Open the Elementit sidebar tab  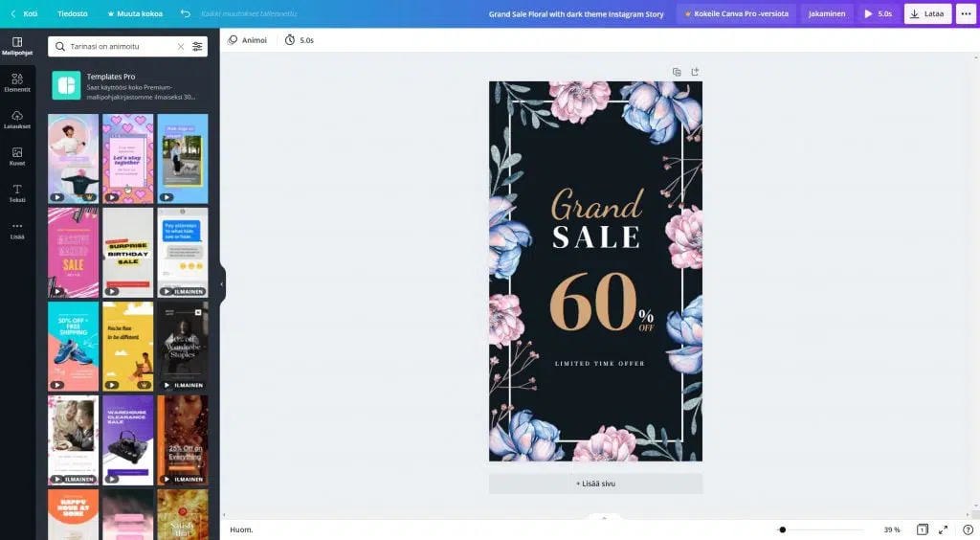[x=17, y=82]
